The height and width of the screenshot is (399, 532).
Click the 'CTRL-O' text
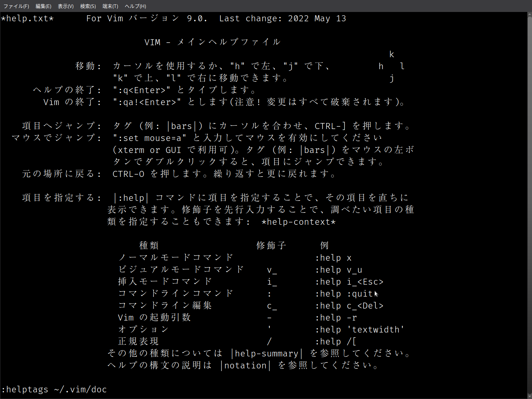pyautogui.click(x=128, y=174)
